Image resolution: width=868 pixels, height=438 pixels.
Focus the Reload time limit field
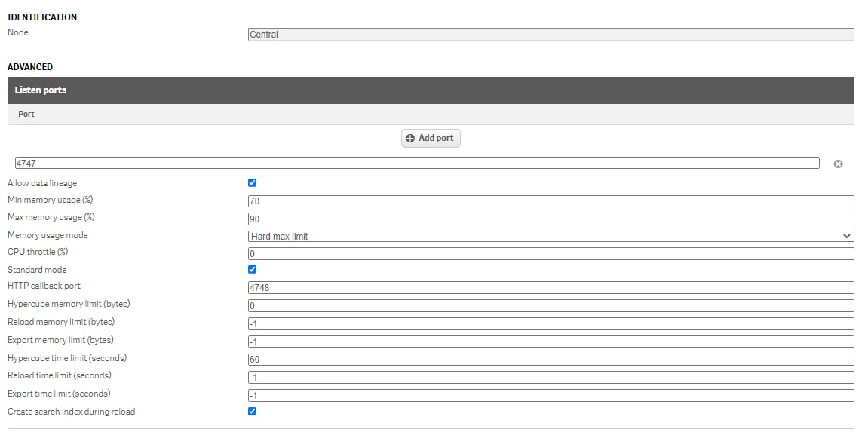pyautogui.click(x=551, y=378)
